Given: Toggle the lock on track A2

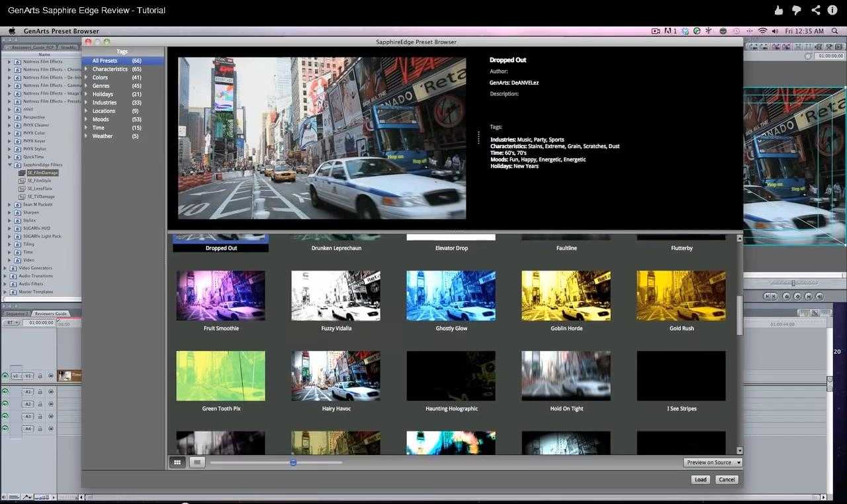Looking at the screenshot, I should 40,404.
